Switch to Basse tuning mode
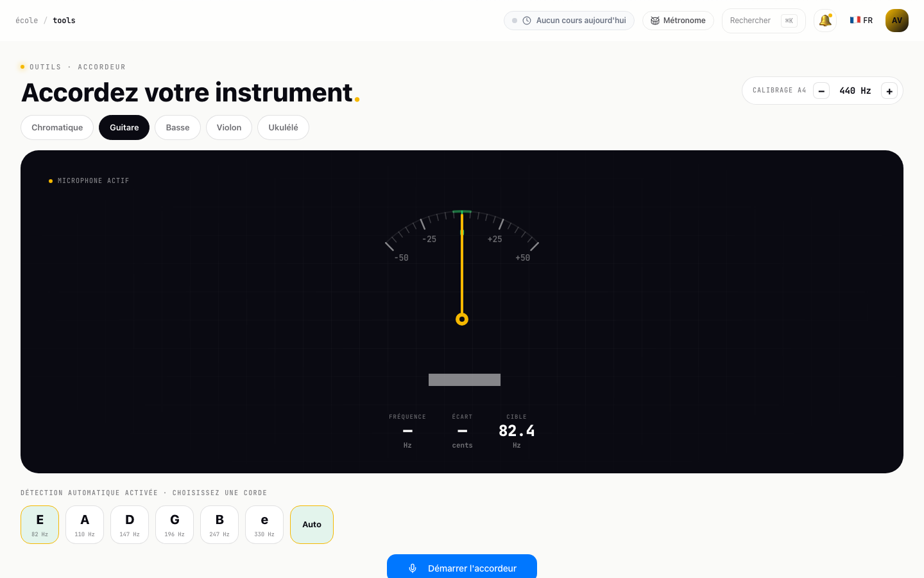 click(178, 127)
